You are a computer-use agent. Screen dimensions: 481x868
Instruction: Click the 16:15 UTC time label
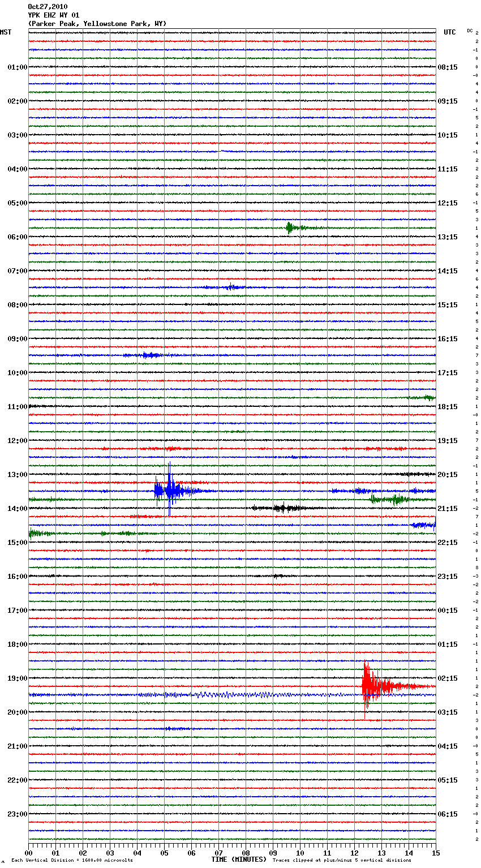coord(448,339)
